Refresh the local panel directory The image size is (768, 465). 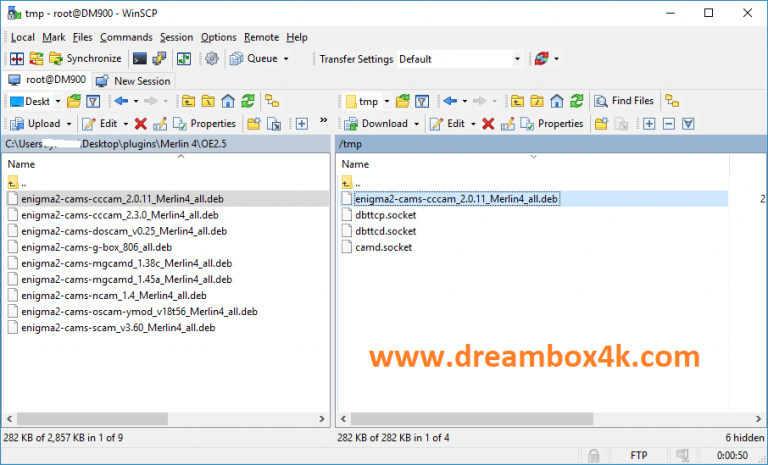point(248,101)
